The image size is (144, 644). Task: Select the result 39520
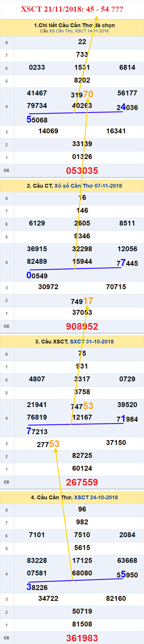[x=127, y=405]
